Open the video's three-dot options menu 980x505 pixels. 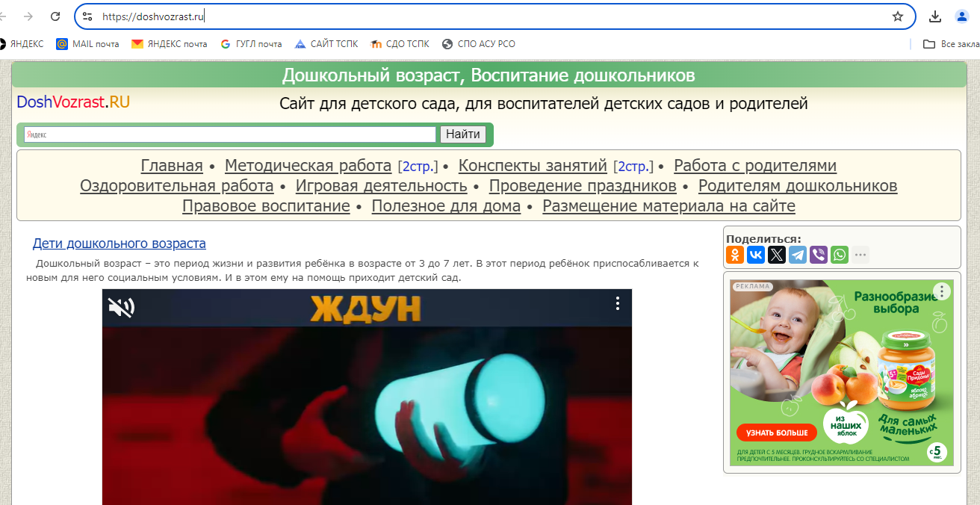(617, 303)
